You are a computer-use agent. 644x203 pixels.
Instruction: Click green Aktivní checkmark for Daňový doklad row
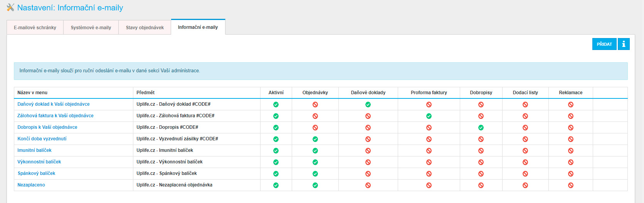[276, 105]
